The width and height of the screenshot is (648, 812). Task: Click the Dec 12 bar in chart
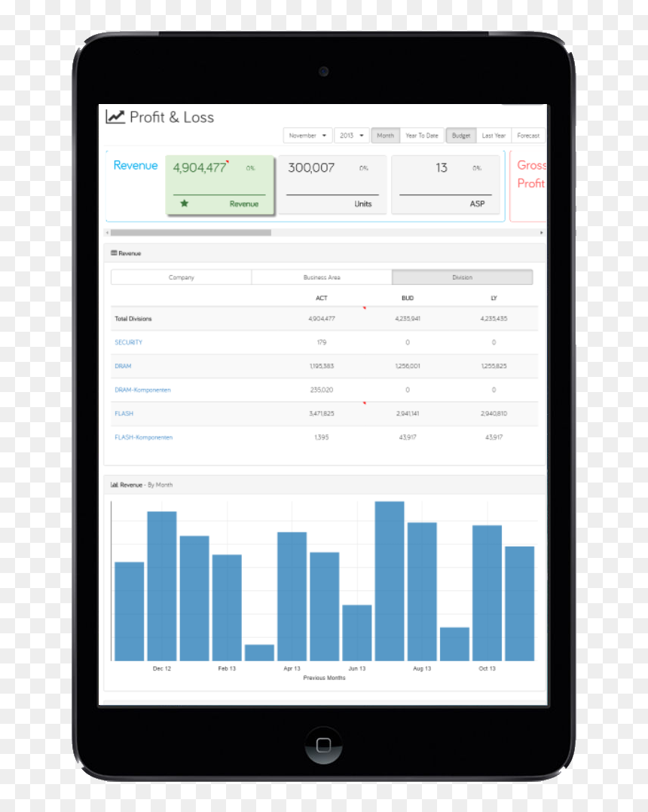(x=162, y=586)
